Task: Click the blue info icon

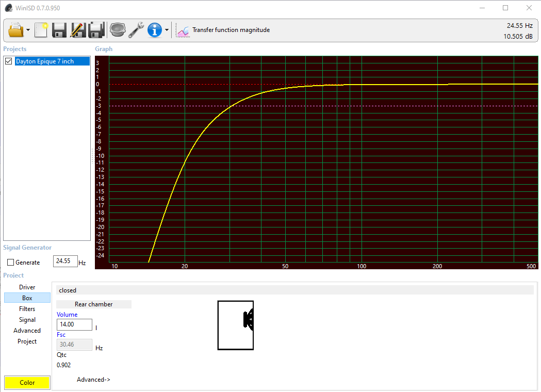Action: 155,30
